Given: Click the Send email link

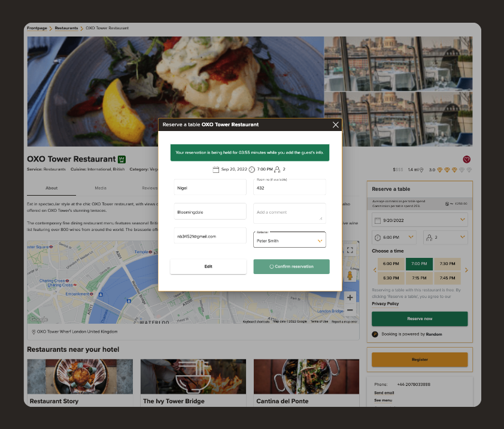Looking at the screenshot, I should click(x=384, y=393).
